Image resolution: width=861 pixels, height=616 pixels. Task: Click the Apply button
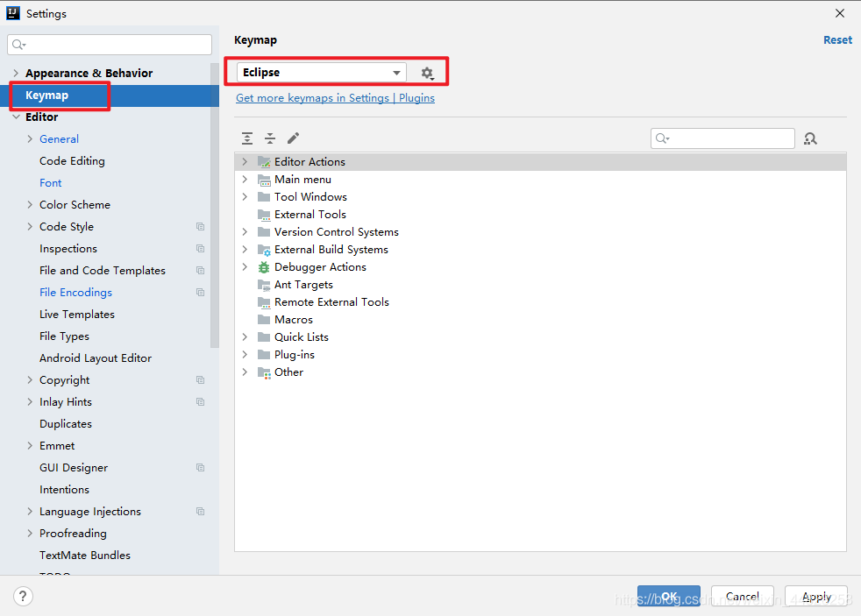pos(816,596)
